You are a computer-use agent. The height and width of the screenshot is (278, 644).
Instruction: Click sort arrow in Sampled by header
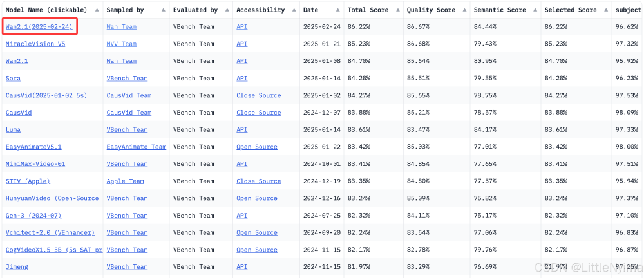(162, 10)
